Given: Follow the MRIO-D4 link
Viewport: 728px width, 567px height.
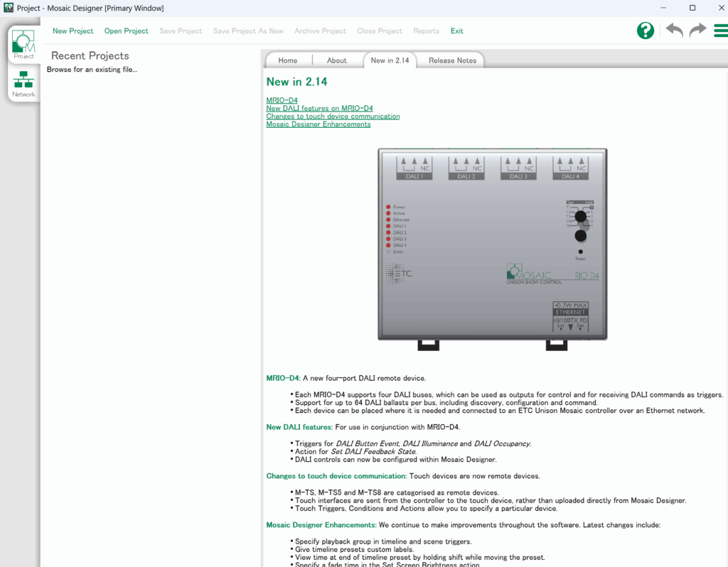Looking at the screenshot, I should (282, 100).
